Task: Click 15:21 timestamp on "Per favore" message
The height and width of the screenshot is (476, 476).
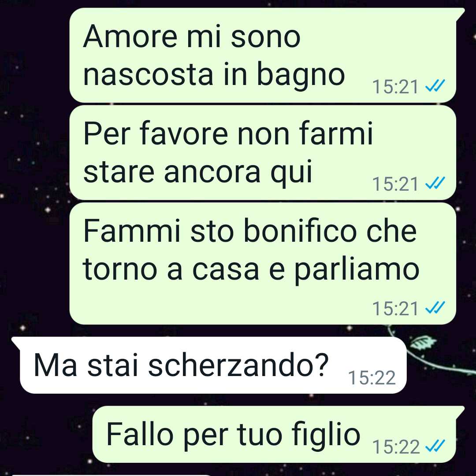Action: (395, 184)
